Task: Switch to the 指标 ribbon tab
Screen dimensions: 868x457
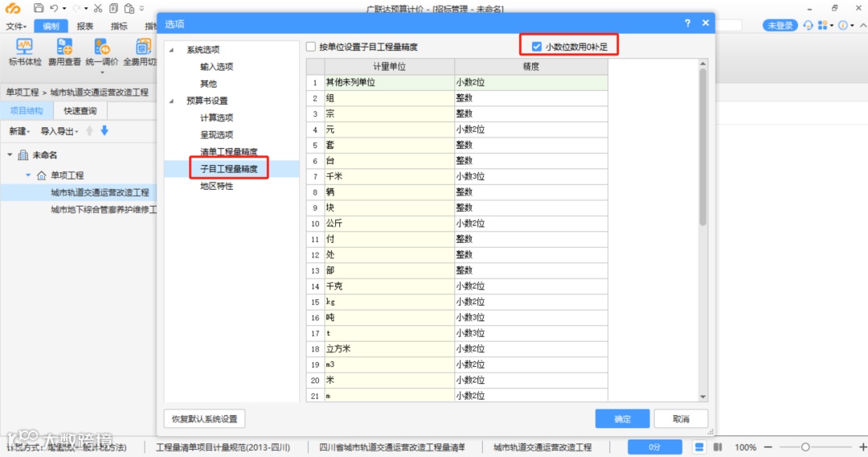Action: (119, 26)
